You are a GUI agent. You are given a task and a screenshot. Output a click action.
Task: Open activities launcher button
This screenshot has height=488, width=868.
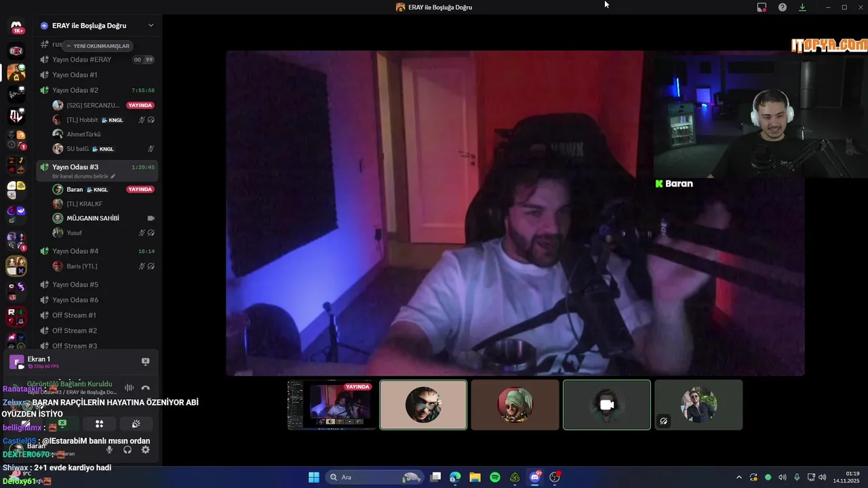(99, 424)
